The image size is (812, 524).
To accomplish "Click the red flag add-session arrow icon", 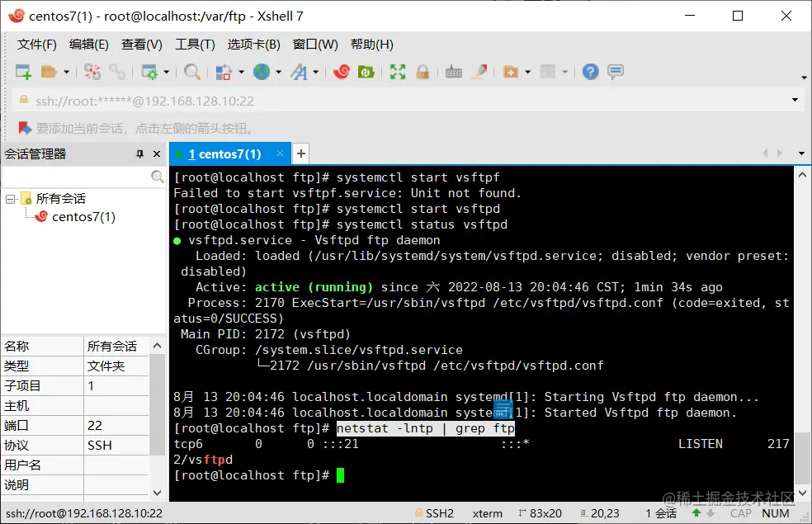I will tap(24, 127).
